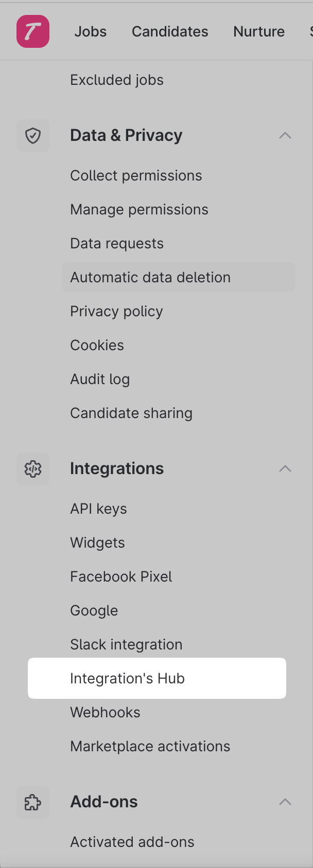Go to the Nurture tab

(x=259, y=31)
